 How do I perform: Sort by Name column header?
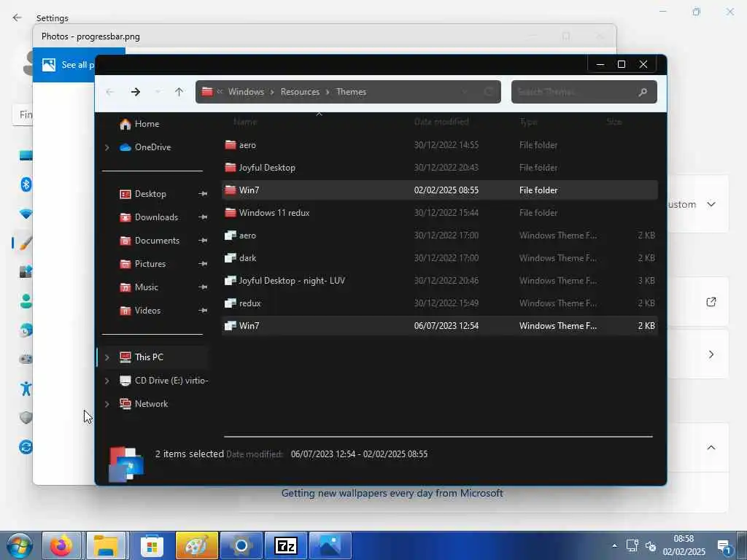(x=245, y=122)
